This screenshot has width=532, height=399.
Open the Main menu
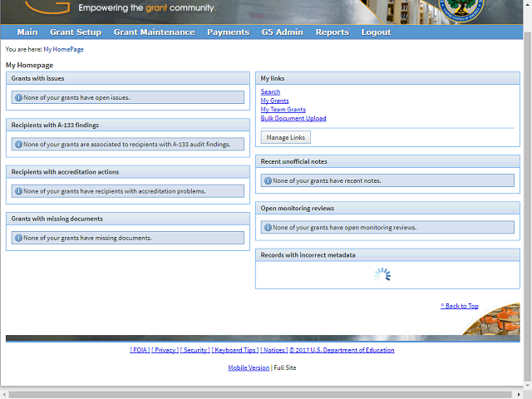27,32
